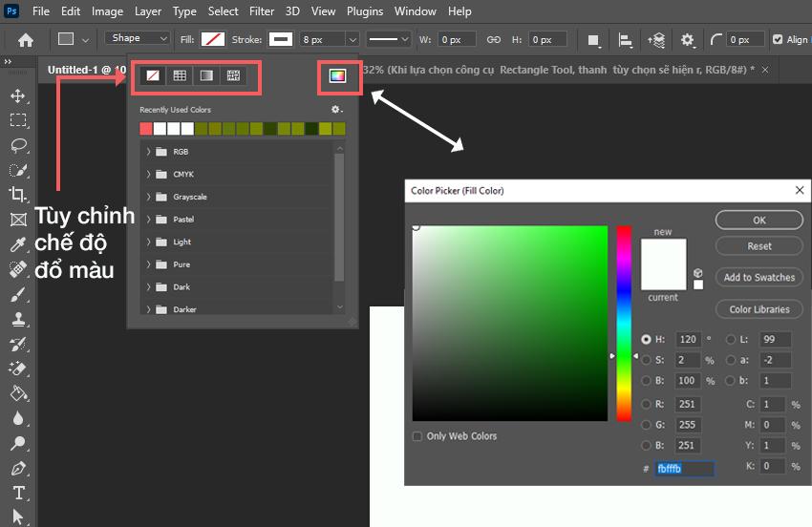
Task: Select the Pen tool
Action: [x=18, y=468]
